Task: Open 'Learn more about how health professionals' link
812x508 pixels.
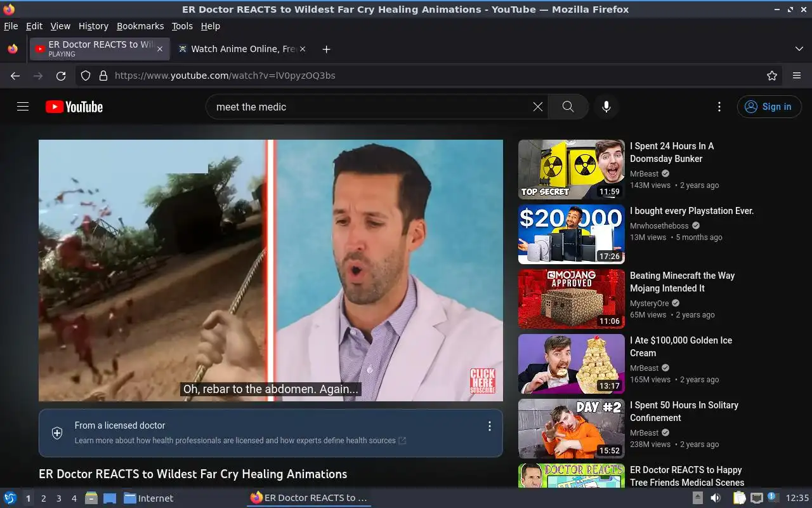Action: pyautogui.click(x=240, y=440)
